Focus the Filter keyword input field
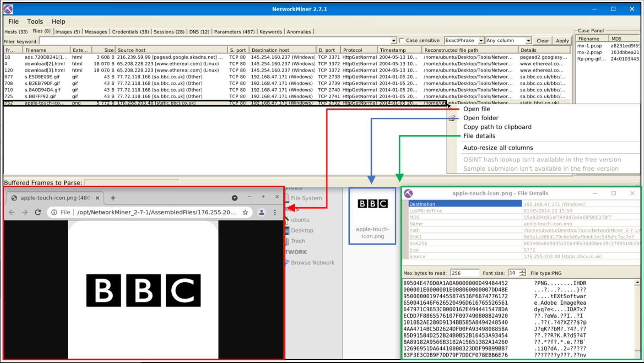This screenshot has height=363, width=644. pos(215,41)
